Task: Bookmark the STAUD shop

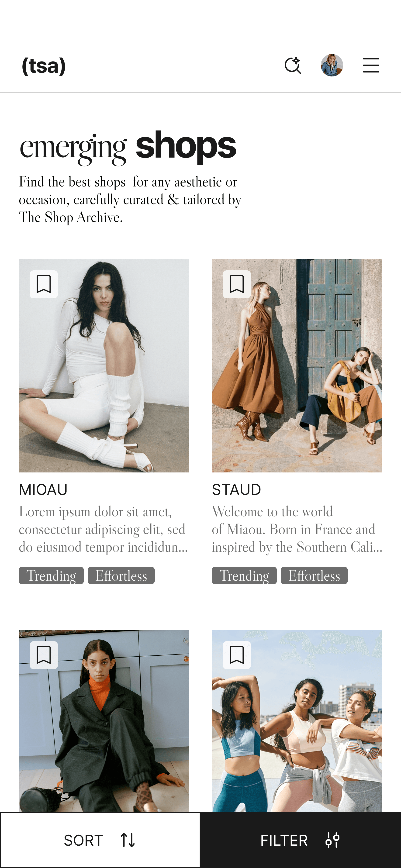Action: (237, 284)
